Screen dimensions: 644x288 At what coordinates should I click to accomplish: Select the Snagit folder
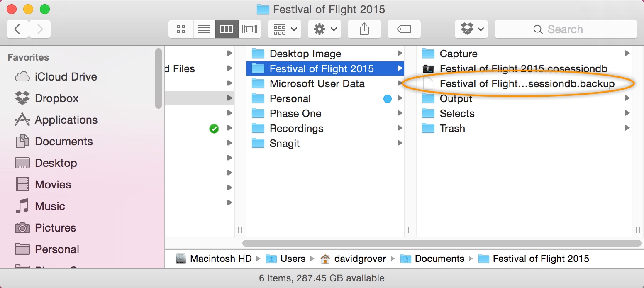tap(325, 143)
